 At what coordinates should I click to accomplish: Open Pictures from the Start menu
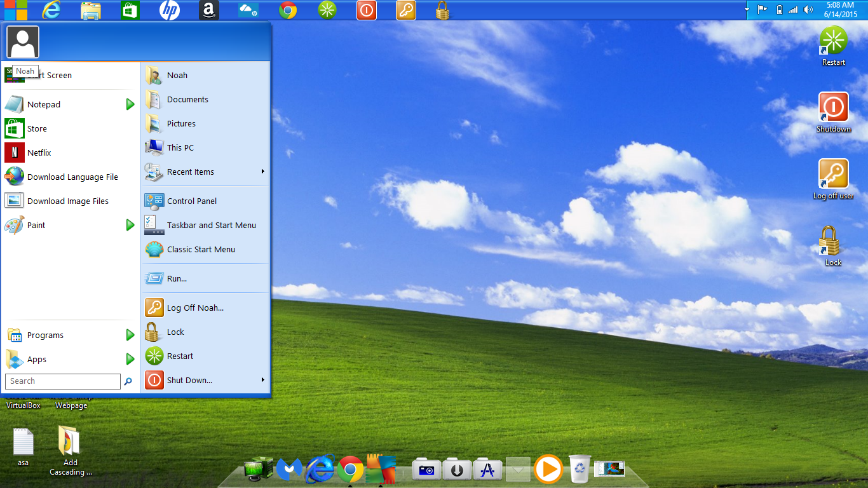click(206, 123)
